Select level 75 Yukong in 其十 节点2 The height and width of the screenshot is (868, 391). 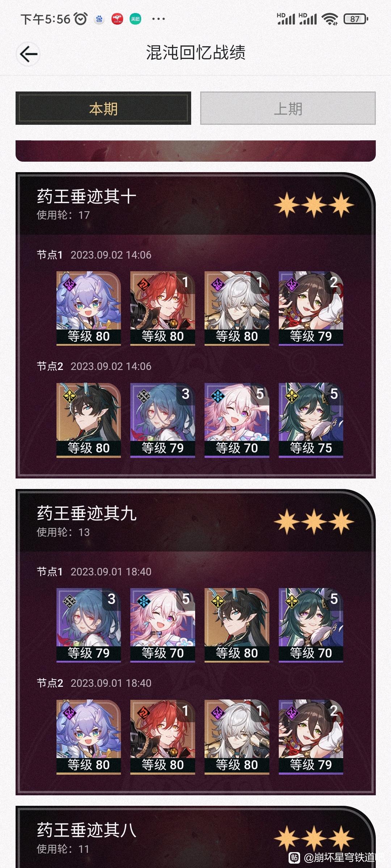(311, 420)
